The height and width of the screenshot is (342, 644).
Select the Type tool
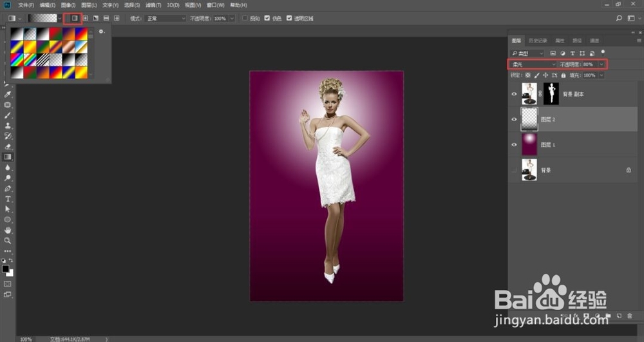click(x=7, y=199)
